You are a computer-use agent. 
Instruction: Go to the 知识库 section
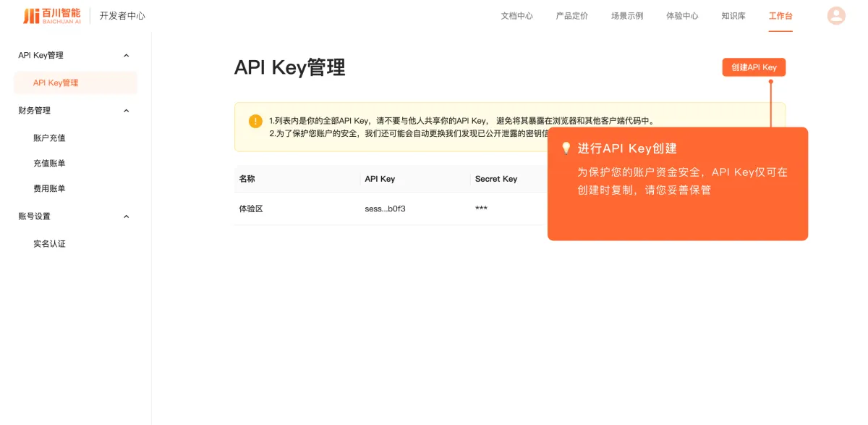click(x=732, y=15)
